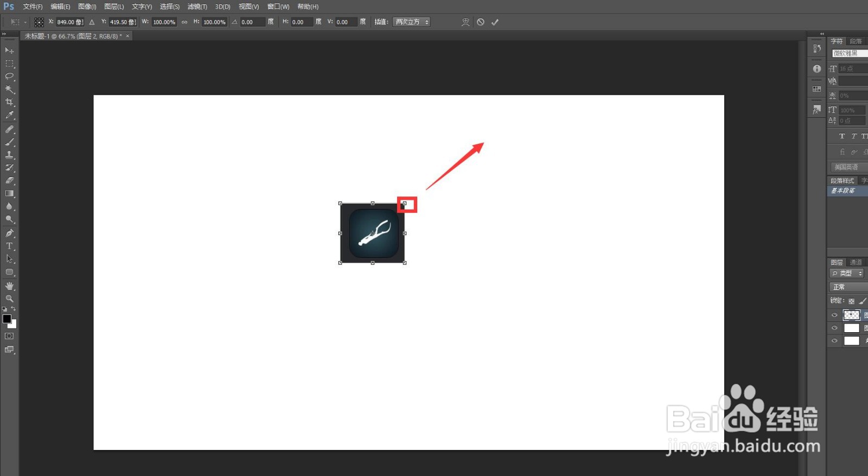Select the Healing Brush tool
This screenshot has height=476, width=868.
[9, 129]
